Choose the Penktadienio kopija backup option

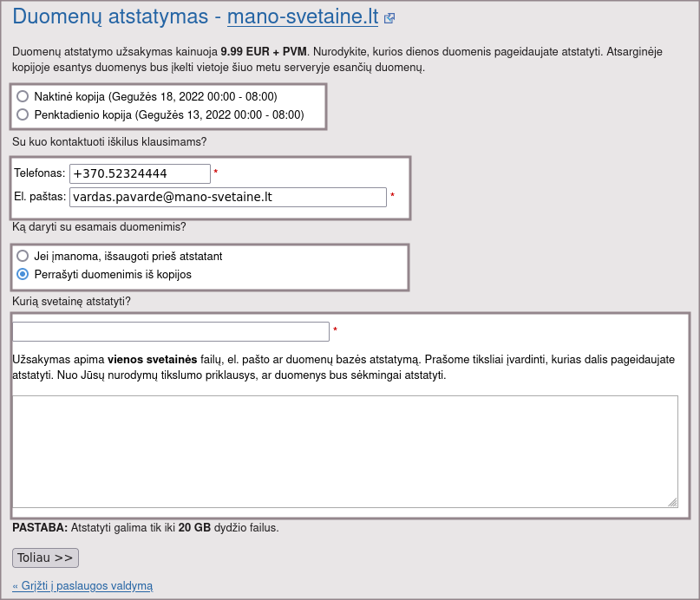point(23,114)
